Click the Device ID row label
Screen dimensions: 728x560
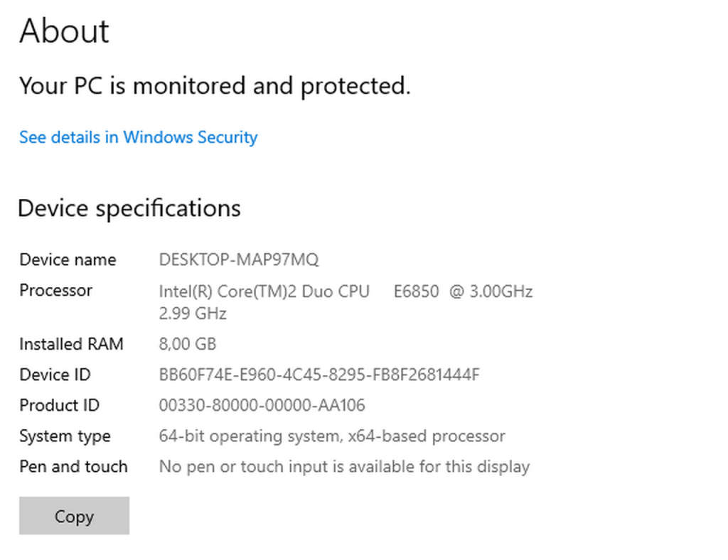(54, 375)
